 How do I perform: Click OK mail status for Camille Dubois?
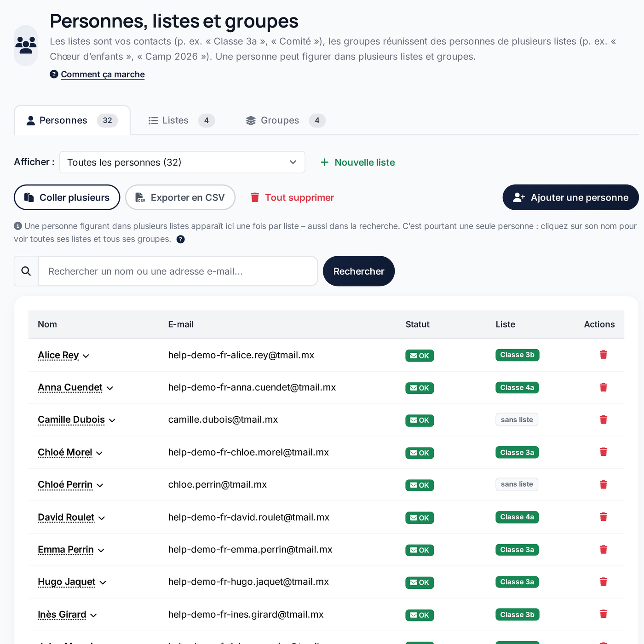click(x=420, y=420)
